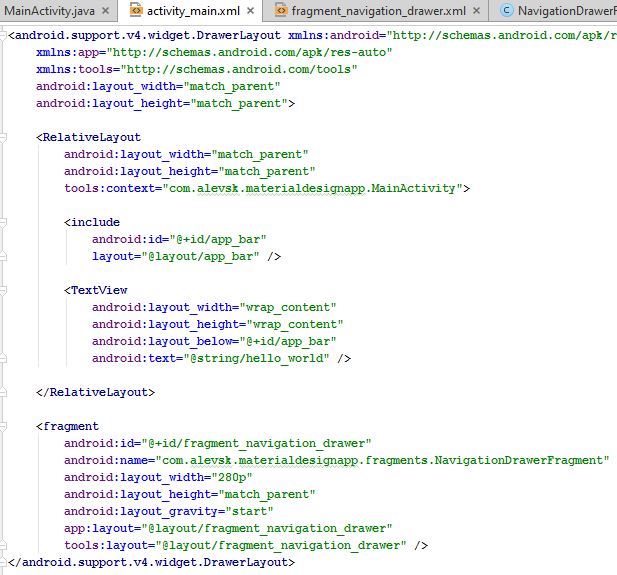Collapse the fragment element fold marker

tap(5, 426)
